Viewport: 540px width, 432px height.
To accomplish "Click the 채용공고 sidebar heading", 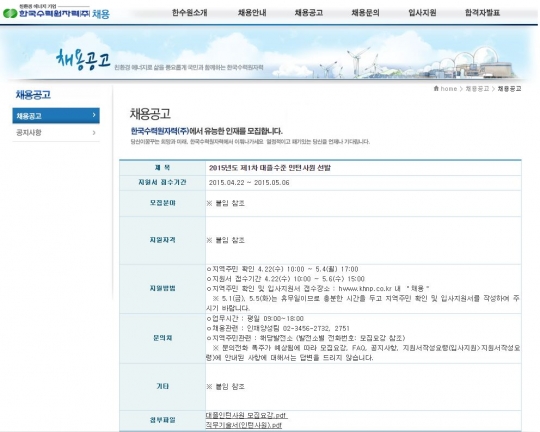I will 33,95.
